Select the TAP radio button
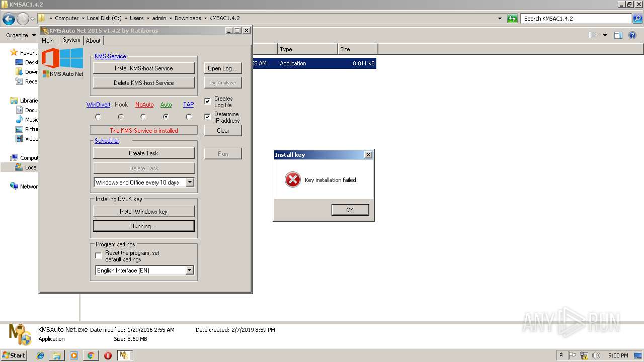 [x=189, y=117]
